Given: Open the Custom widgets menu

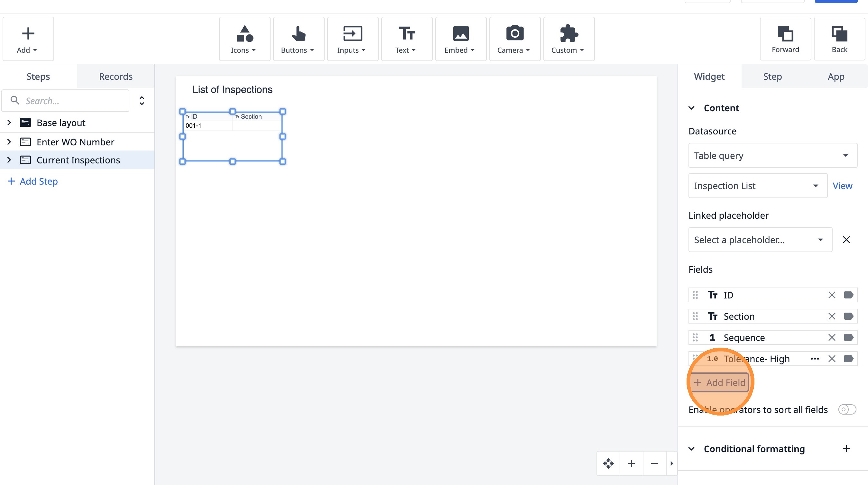Looking at the screenshot, I should pyautogui.click(x=568, y=39).
